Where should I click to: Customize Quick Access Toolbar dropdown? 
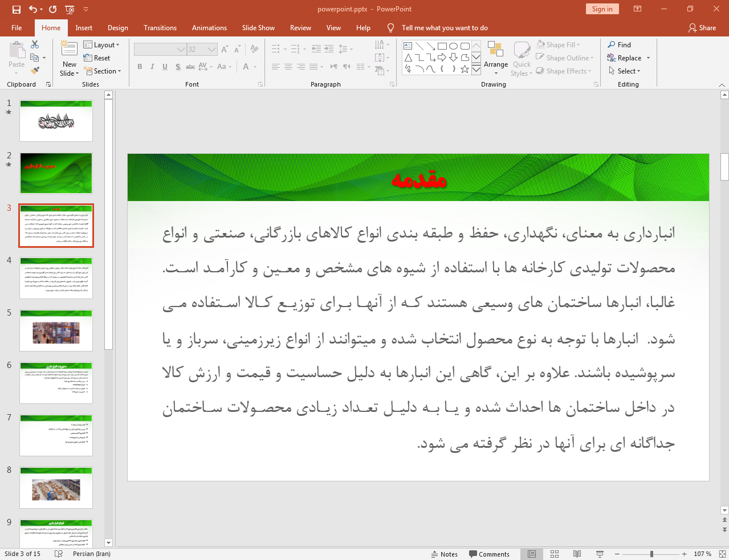coord(86,9)
